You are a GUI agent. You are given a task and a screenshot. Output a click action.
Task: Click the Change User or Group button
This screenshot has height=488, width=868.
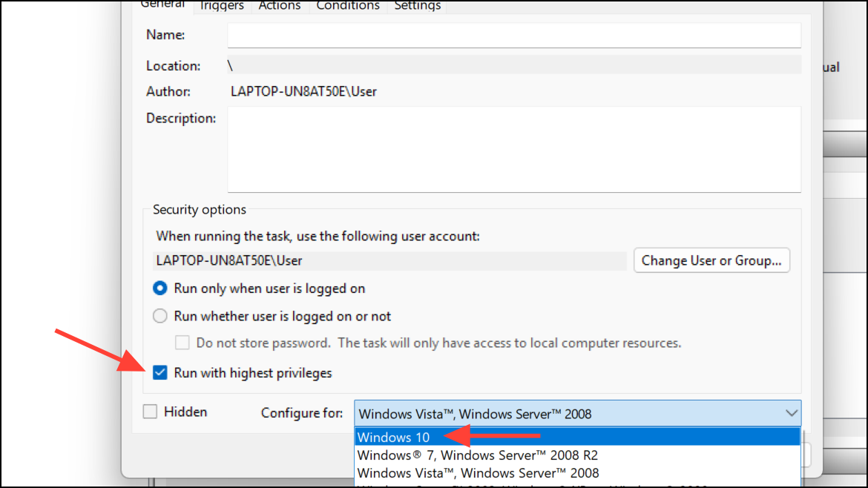(711, 260)
